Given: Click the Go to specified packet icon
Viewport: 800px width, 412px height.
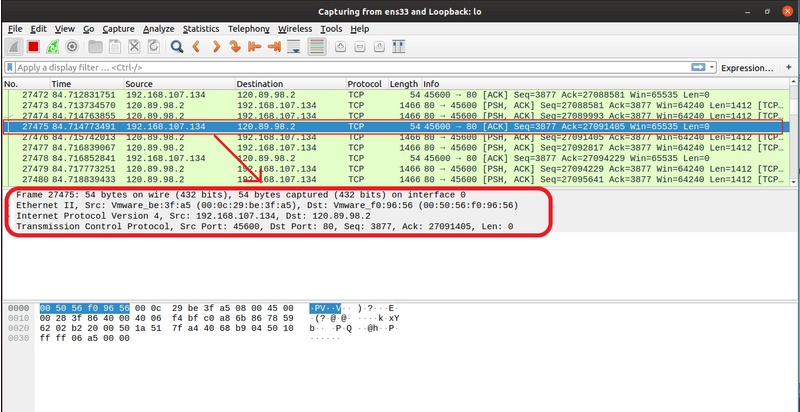Looking at the screenshot, I should 235,47.
